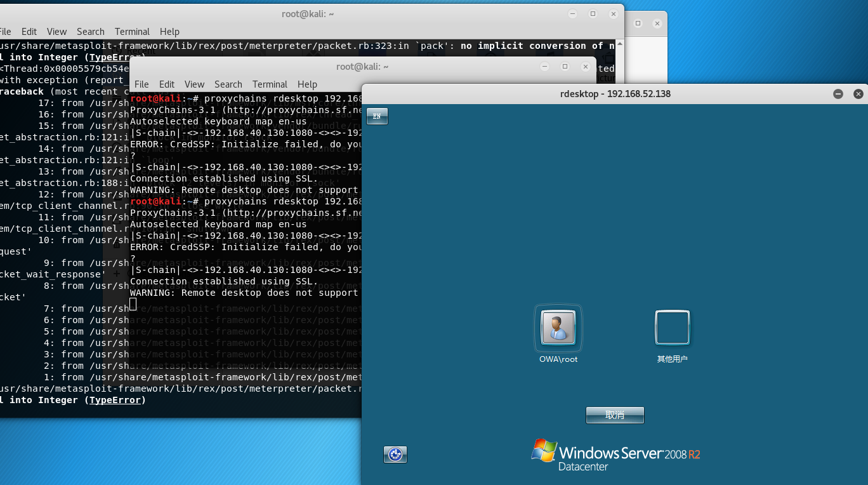Viewport: 868px width, 485px height.
Task: Minimize the back root@kali terminal
Action: pyautogui.click(x=573, y=14)
